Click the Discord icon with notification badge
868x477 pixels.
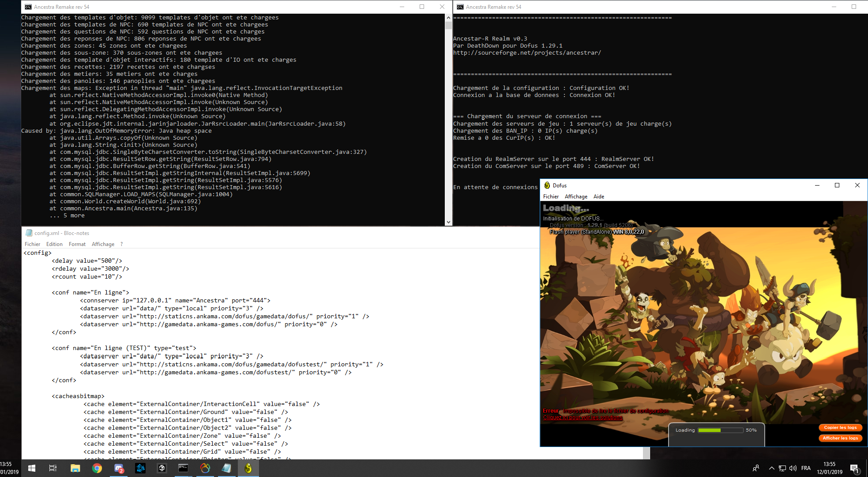119,468
